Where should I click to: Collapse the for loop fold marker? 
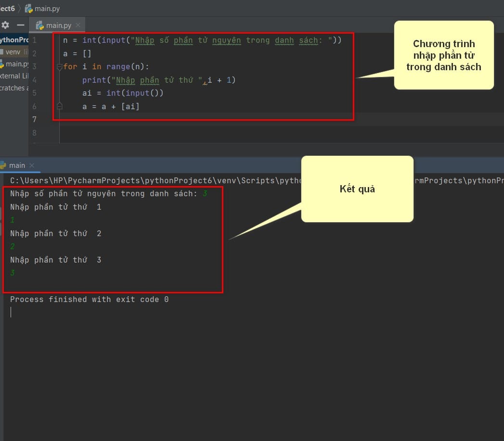tap(59, 67)
